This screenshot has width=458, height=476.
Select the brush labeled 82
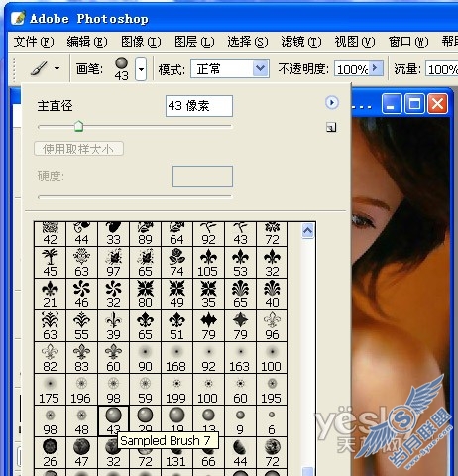click(50, 358)
